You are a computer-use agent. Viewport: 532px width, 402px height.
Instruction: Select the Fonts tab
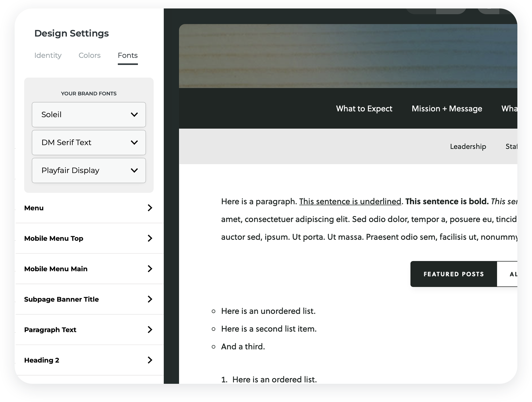(128, 55)
